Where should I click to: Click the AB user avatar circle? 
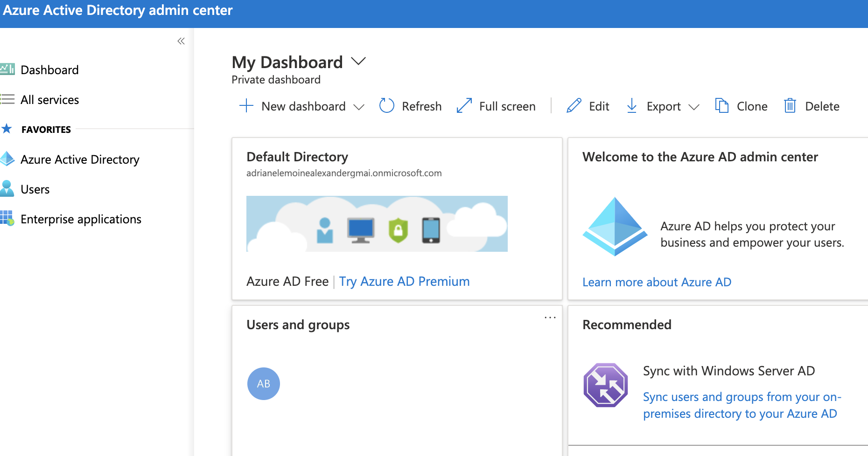point(264,384)
